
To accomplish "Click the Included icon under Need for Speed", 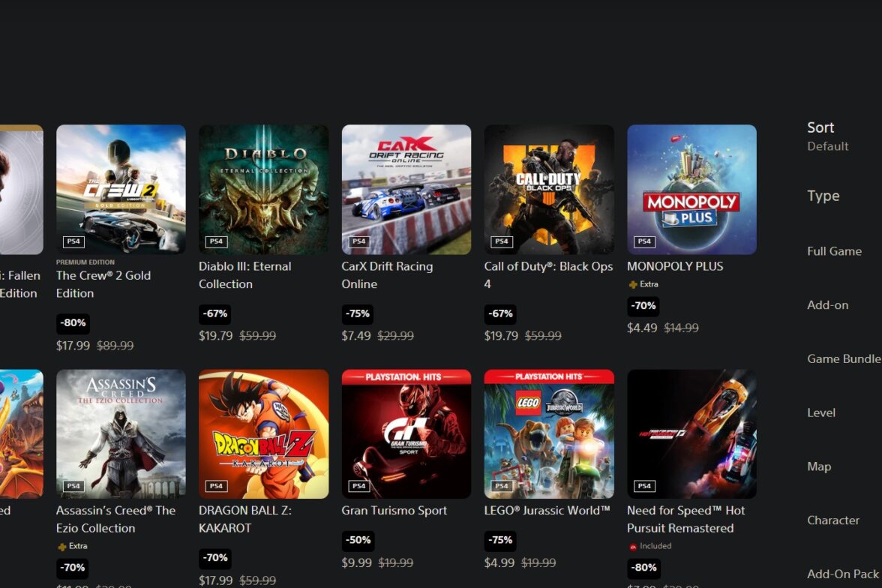I will click(x=633, y=546).
